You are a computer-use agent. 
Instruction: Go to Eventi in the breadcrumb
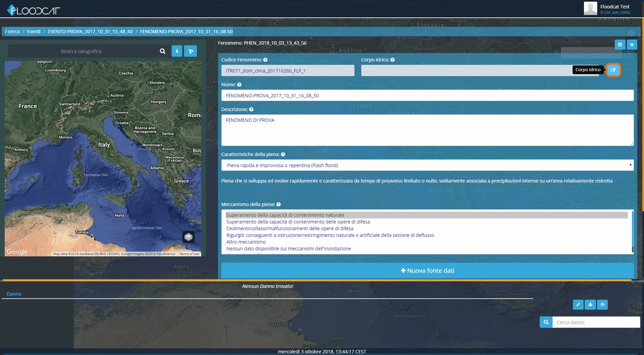click(x=34, y=32)
